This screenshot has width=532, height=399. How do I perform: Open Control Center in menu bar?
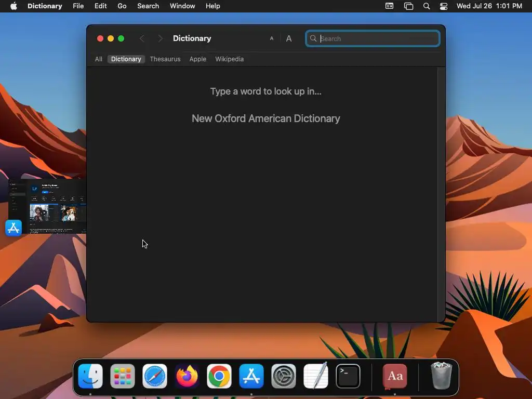[x=444, y=6]
